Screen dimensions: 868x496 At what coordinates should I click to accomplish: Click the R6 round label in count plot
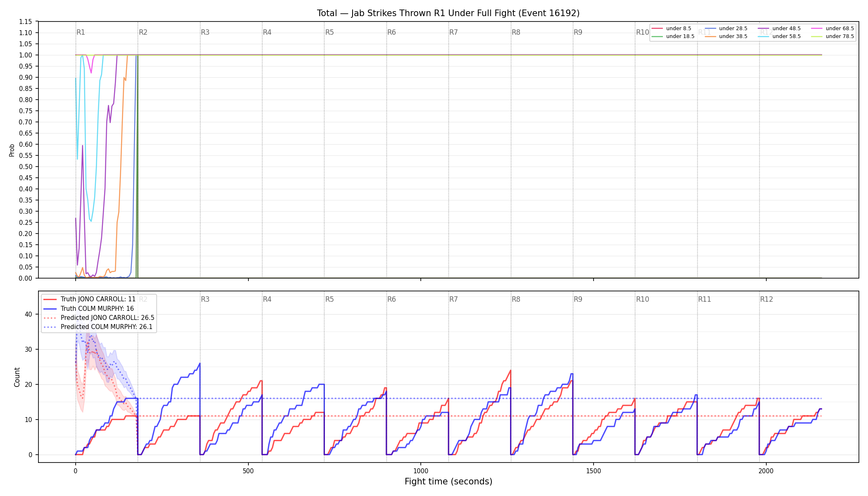click(391, 299)
